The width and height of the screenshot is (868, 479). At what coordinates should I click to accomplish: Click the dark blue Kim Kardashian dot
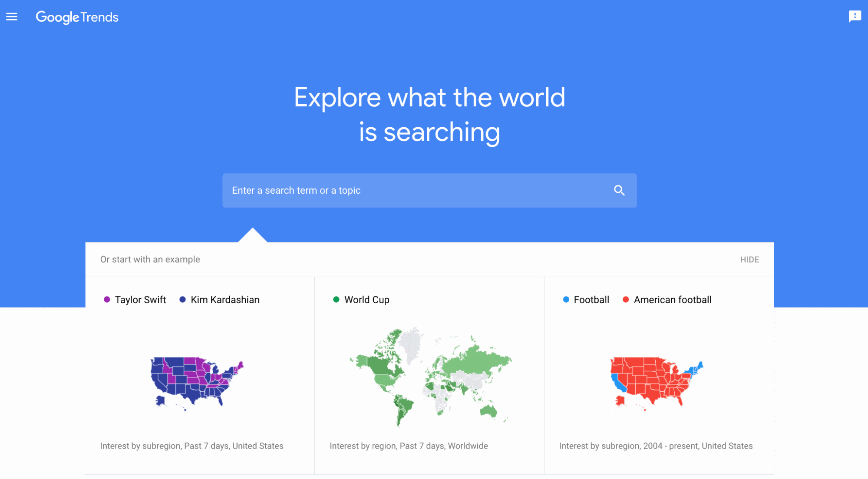tap(183, 300)
